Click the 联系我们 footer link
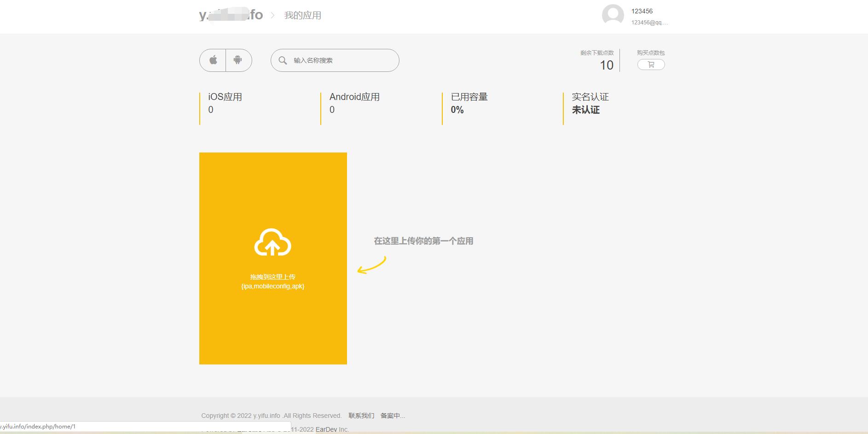 (x=361, y=416)
